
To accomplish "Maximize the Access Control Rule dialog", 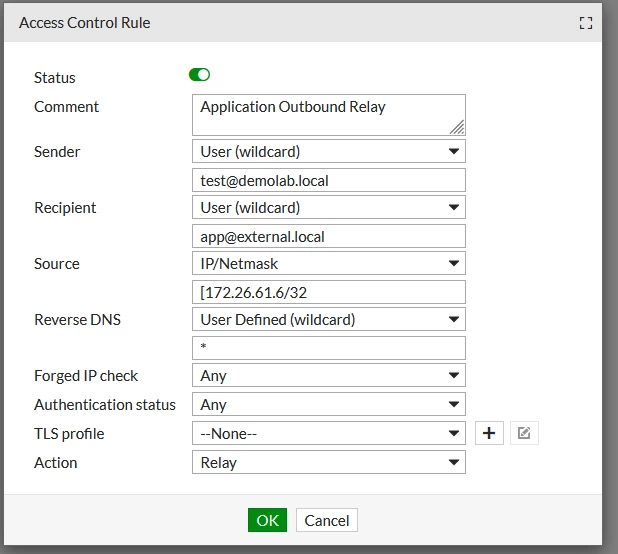I will 586,23.
